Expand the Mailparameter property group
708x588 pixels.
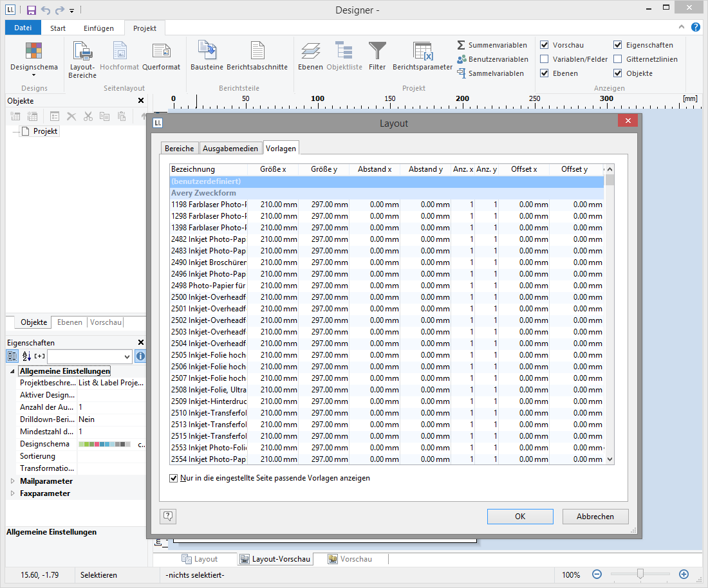[x=12, y=481]
